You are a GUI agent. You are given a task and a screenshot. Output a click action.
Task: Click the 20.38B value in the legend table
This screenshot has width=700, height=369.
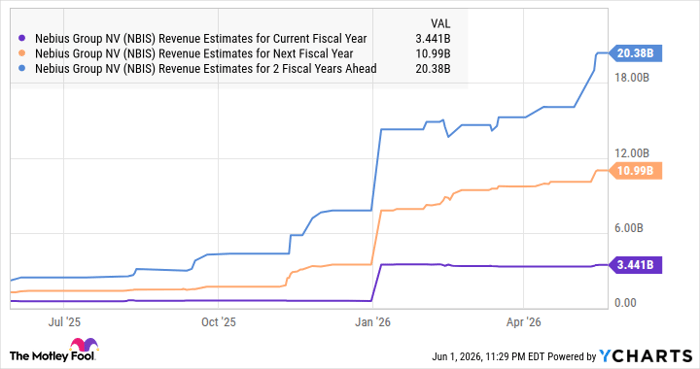click(x=433, y=69)
